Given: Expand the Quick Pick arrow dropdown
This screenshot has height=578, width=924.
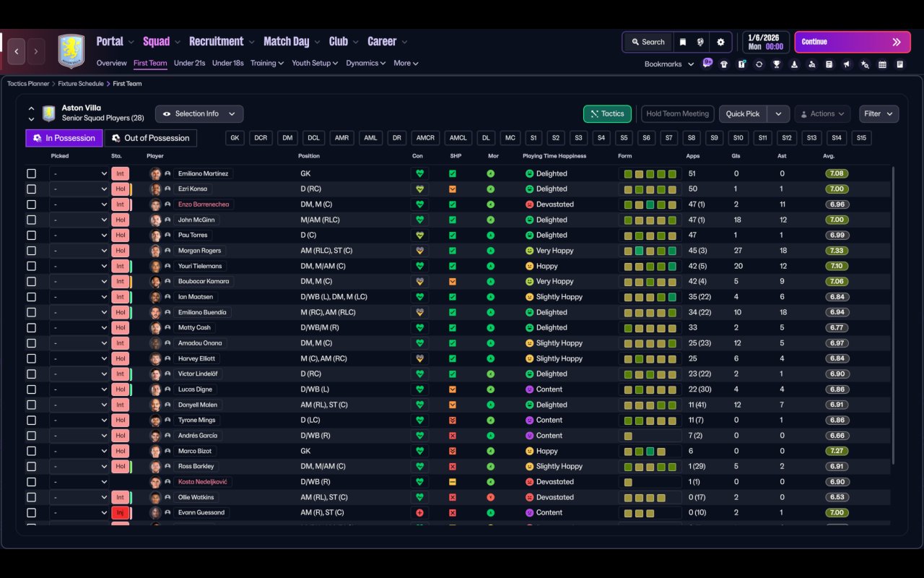Looking at the screenshot, I should click(x=778, y=114).
